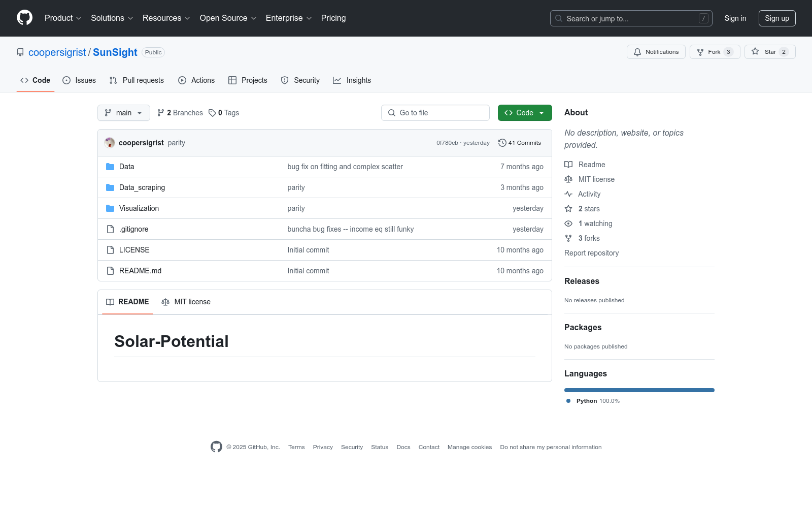Click the Report repository link

coord(592,253)
